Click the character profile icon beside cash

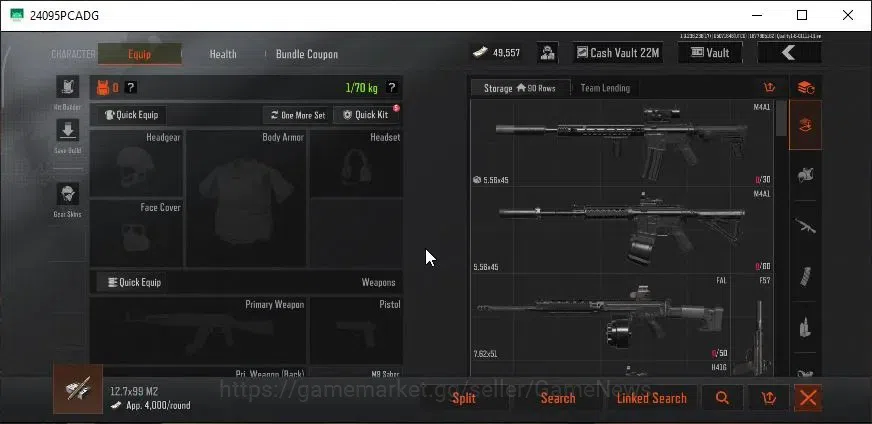click(547, 53)
